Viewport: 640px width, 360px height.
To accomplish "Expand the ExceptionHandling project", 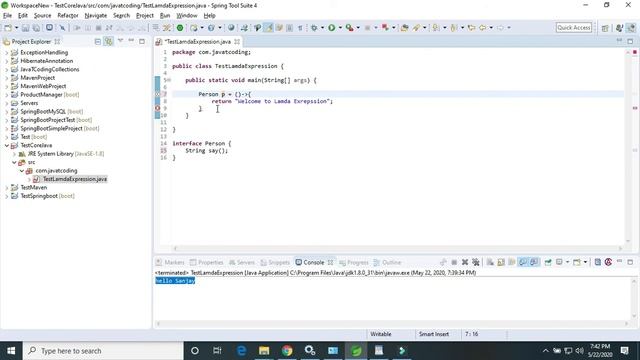I will (7, 53).
